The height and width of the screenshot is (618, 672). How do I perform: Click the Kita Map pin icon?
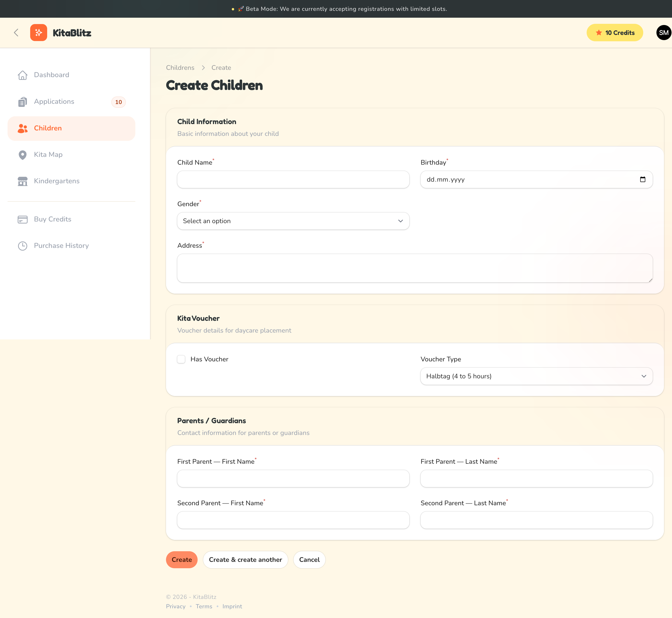(22, 155)
